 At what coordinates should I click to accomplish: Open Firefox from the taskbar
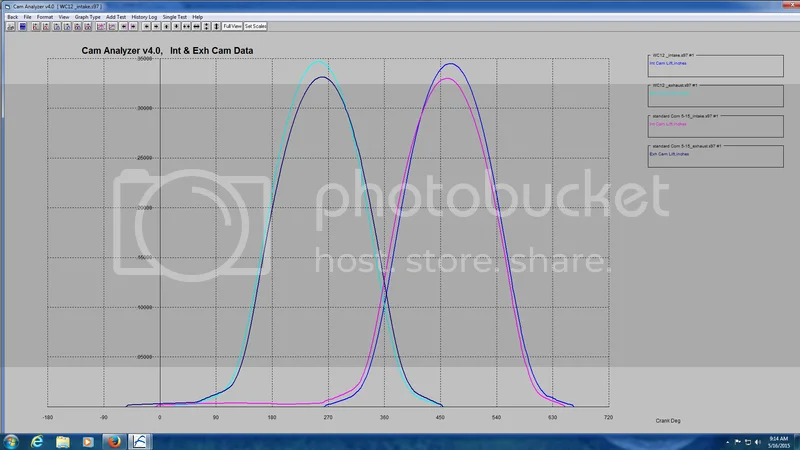(x=114, y=440)
